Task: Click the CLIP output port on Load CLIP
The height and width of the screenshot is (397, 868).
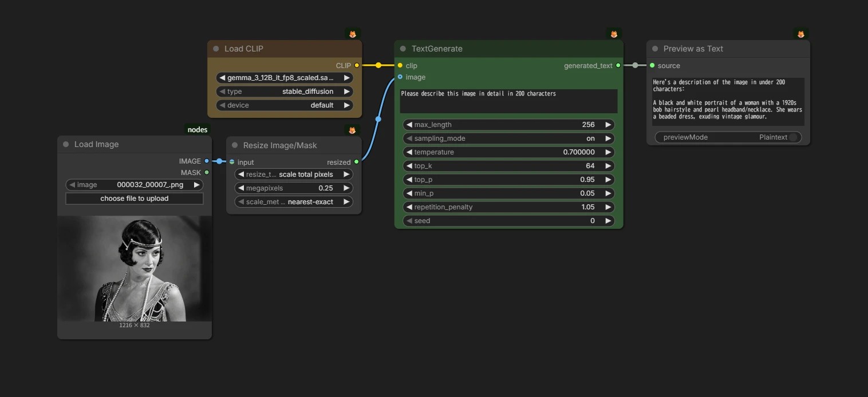Action: 357,66
